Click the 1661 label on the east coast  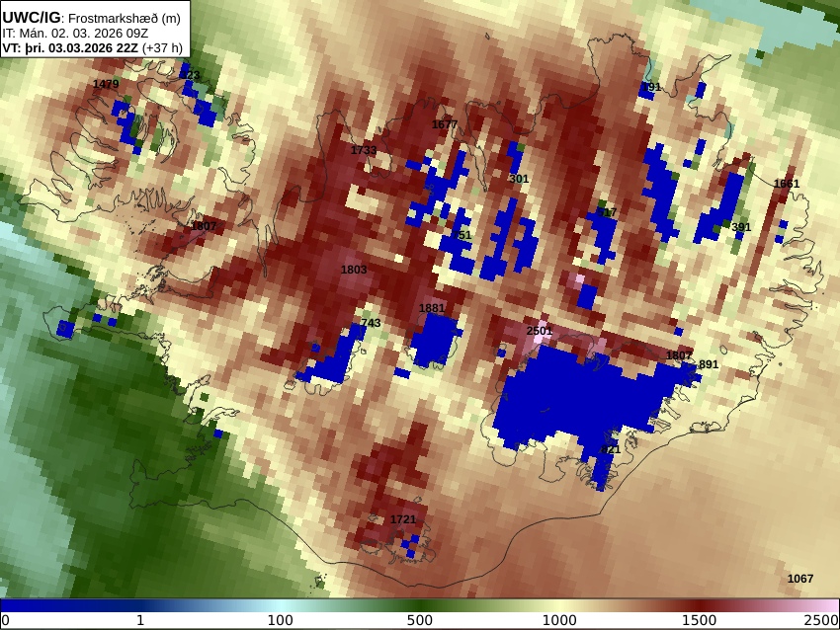tap(787, 184)
